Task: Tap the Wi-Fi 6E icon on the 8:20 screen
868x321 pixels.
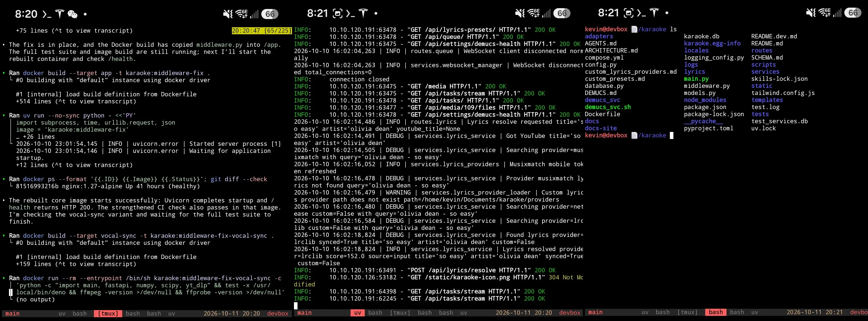Action: point(242,14)
